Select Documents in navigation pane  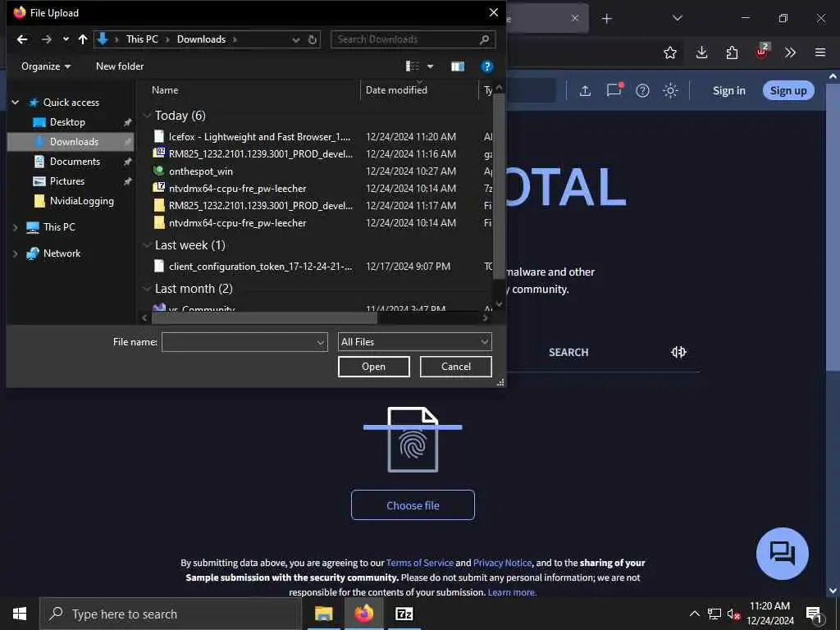coord(75,162)
